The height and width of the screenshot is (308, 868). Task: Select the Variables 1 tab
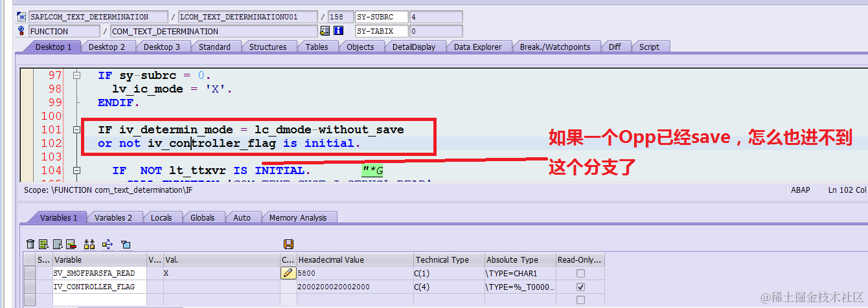click(x=58, y=218)
